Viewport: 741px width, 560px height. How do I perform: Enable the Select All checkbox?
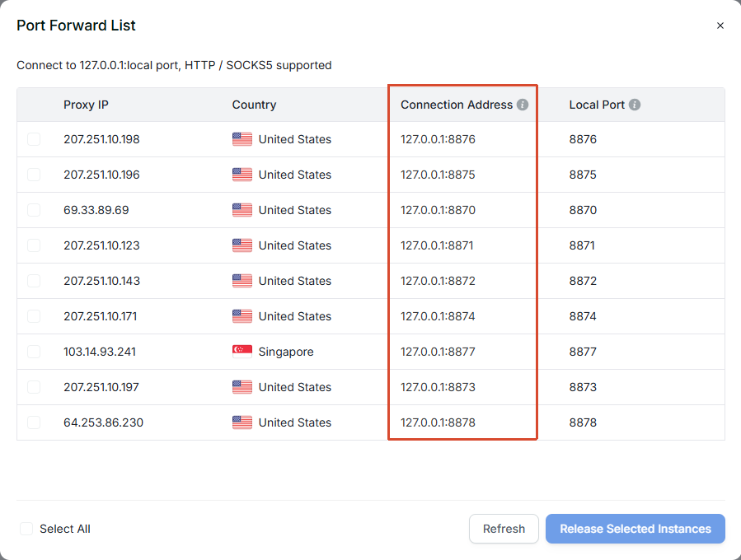(26, 529)
